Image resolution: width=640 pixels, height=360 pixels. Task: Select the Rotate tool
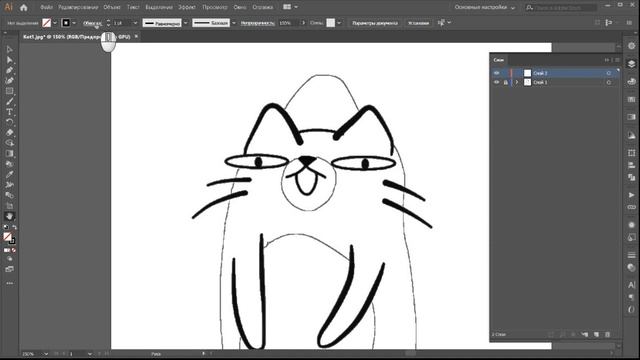pos(9,122)
